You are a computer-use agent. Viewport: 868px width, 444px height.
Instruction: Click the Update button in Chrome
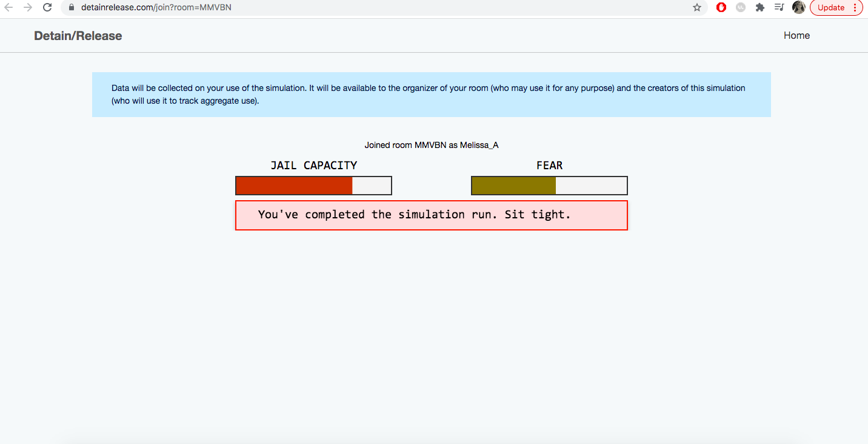830,8
